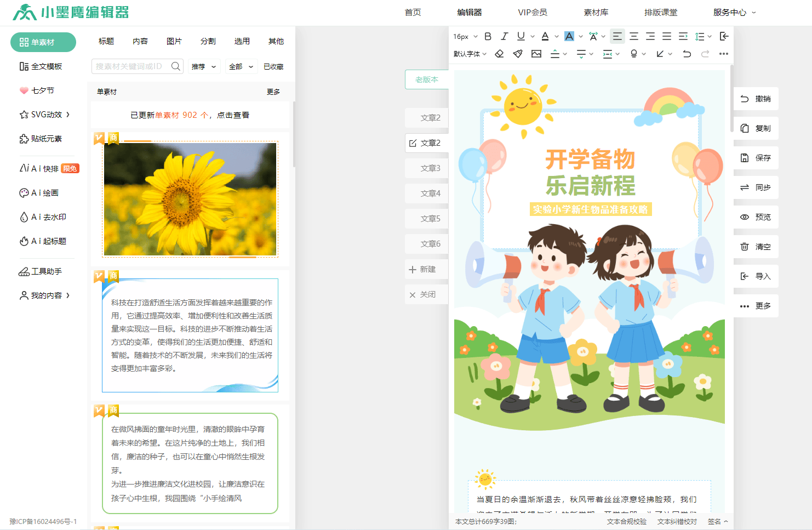The width and height of the screenshot is (812, 530).
Task: Open the 默认字体 font family dropdown
Action: 470,54
